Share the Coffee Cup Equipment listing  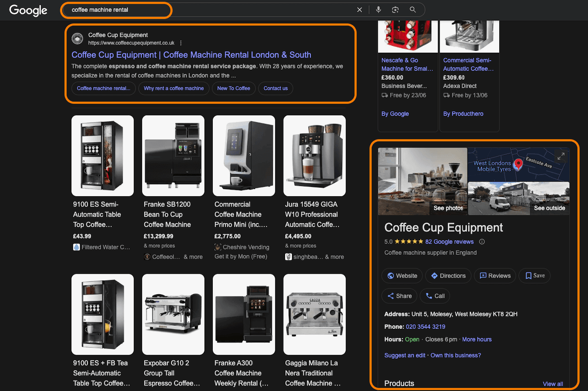pyautogui.click(x=400, y=296)
